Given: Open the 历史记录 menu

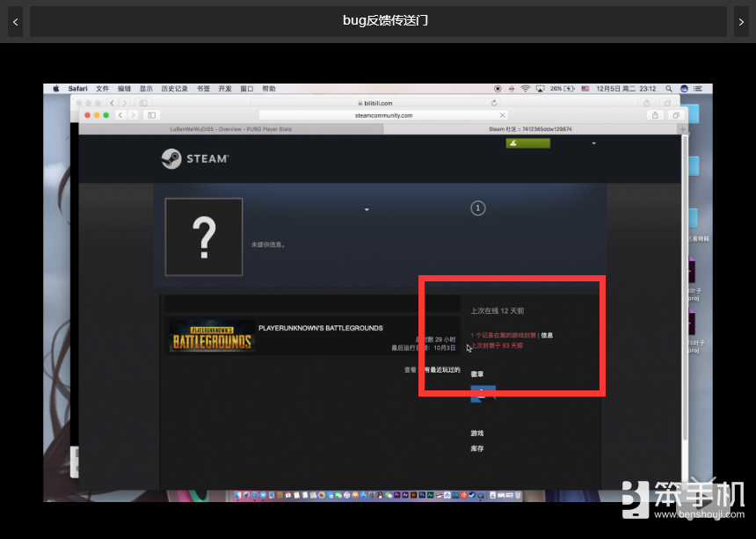Looking at the screenshot, I should coord(175,89).
